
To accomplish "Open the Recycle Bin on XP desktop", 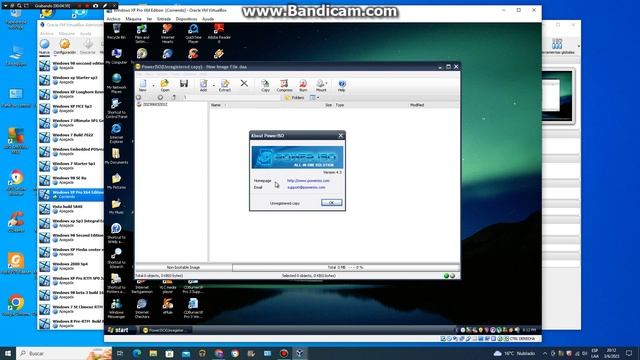I will click(116, 31).
